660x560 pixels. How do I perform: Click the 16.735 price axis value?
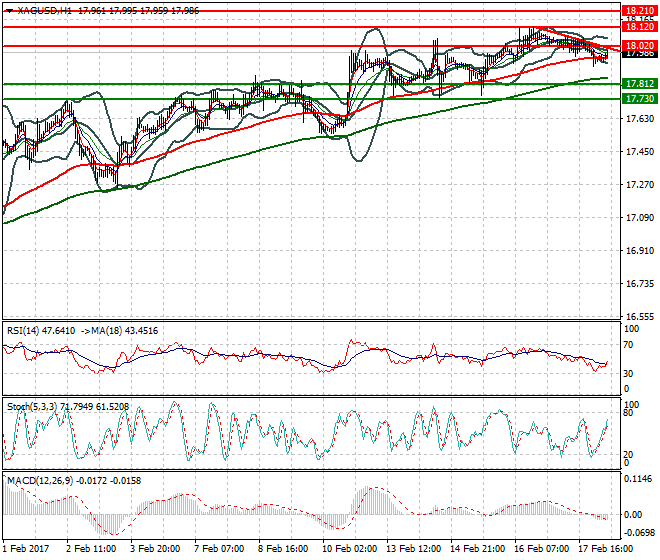point(640,283)
